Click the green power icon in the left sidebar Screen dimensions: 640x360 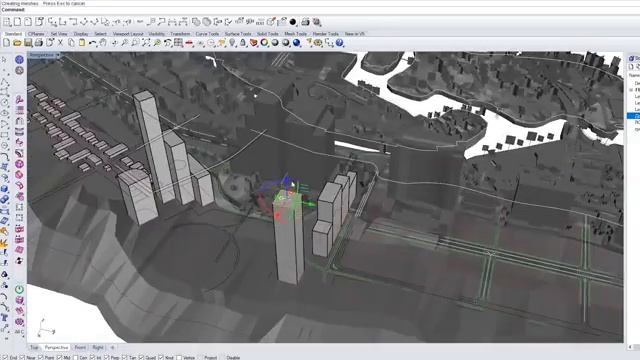[19, 289]
